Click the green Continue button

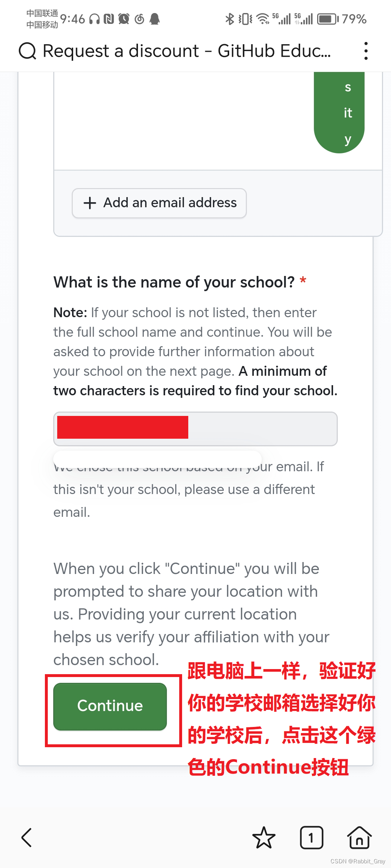tap(110, 707)
